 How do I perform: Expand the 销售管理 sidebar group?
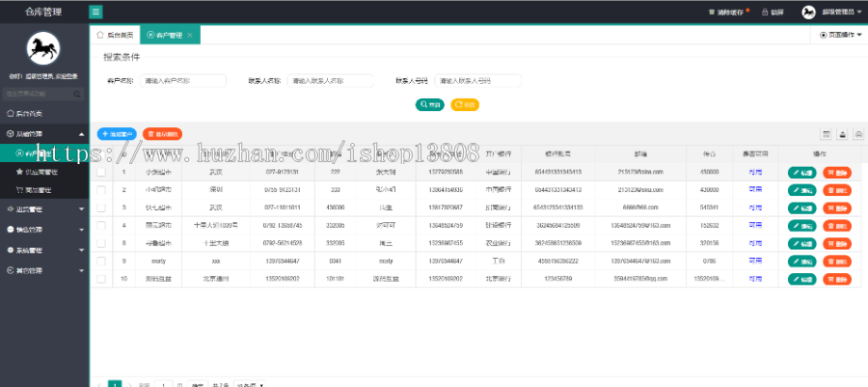pyautogui.click(x=44, y=230)
